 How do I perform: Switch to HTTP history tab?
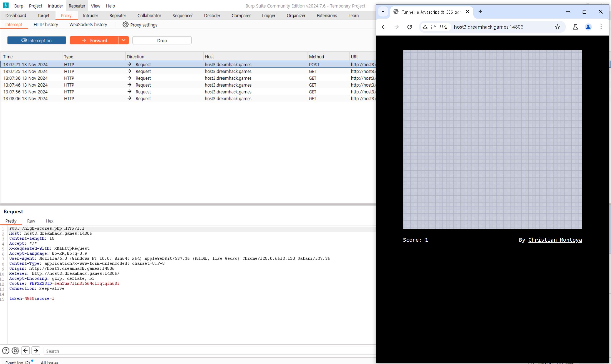pos(46,25)
